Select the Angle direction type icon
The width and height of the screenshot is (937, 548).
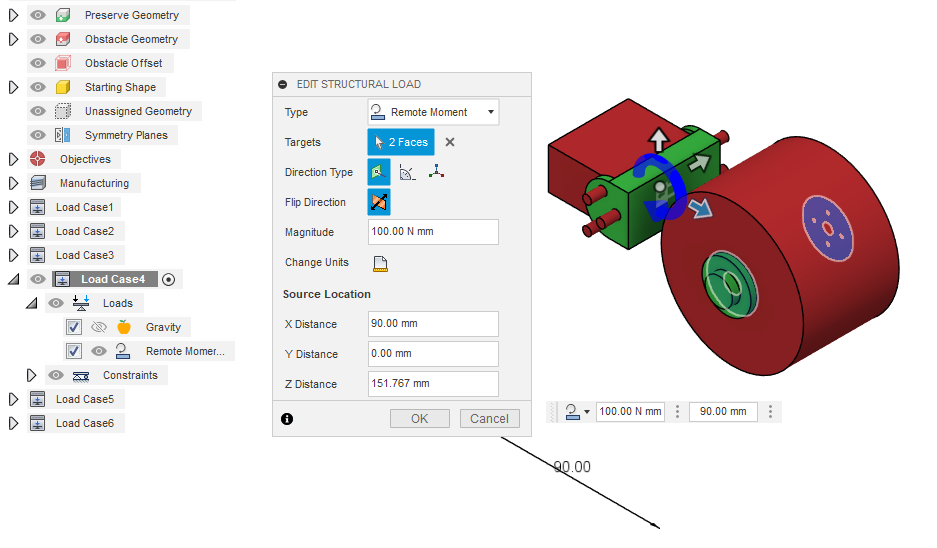point(408,173)
